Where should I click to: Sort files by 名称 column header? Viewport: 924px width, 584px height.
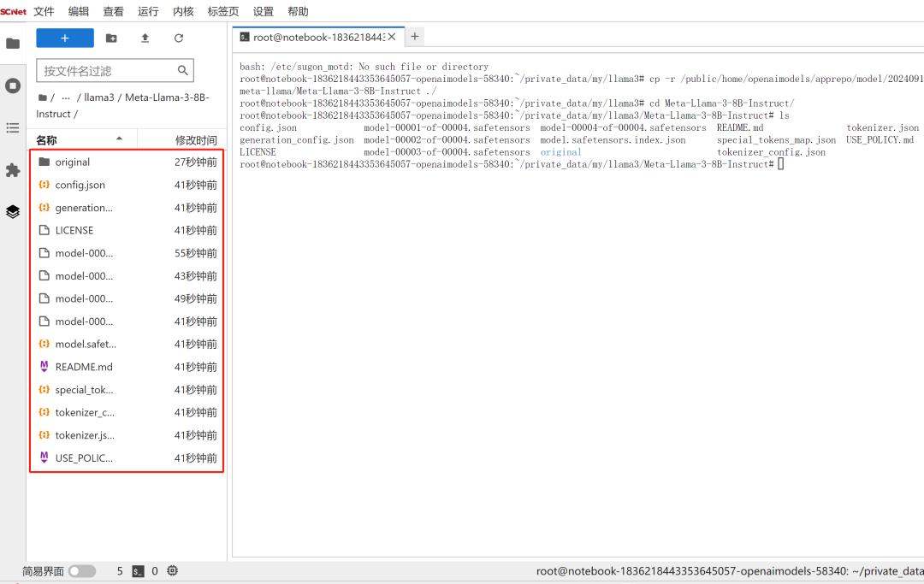point(47,139)
